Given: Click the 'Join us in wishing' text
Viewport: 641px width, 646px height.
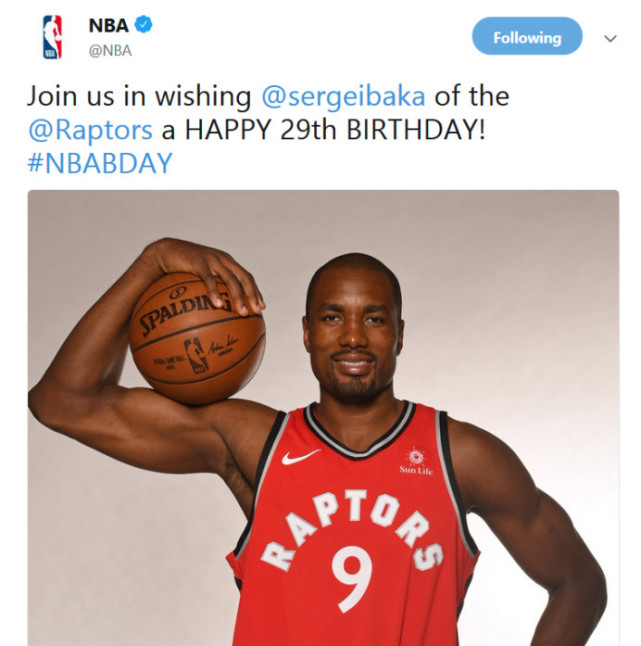Looking at the screenshot, I should [x=139, y=97].
